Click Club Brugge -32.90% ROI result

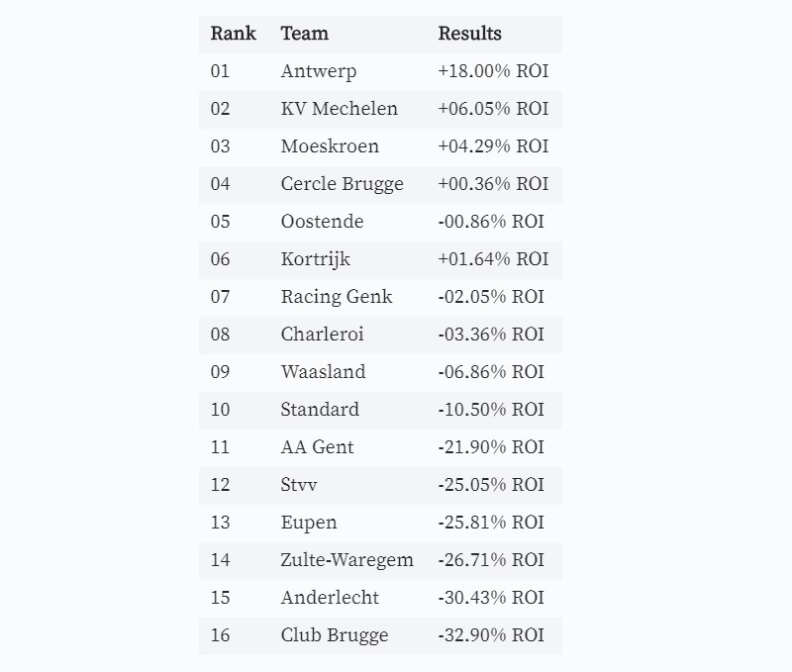(491, 635)
